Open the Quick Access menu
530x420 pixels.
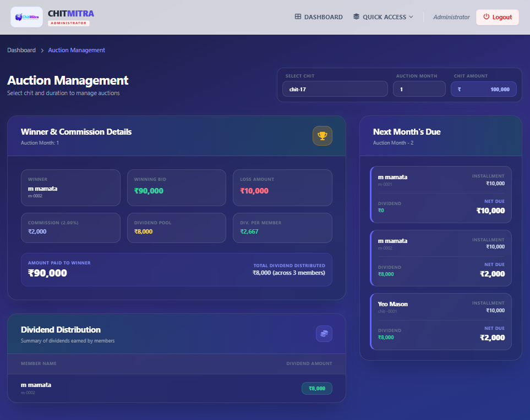click(383, 17)
